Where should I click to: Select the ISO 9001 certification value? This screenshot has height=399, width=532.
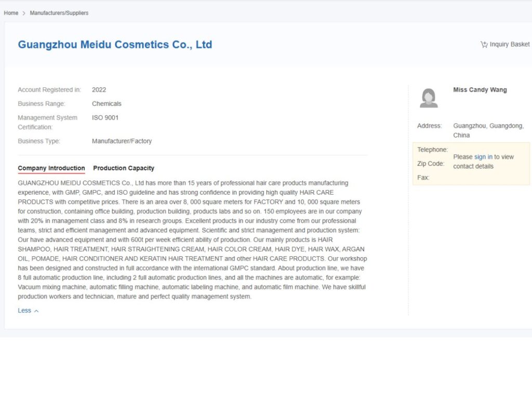[x=105, y=118]
